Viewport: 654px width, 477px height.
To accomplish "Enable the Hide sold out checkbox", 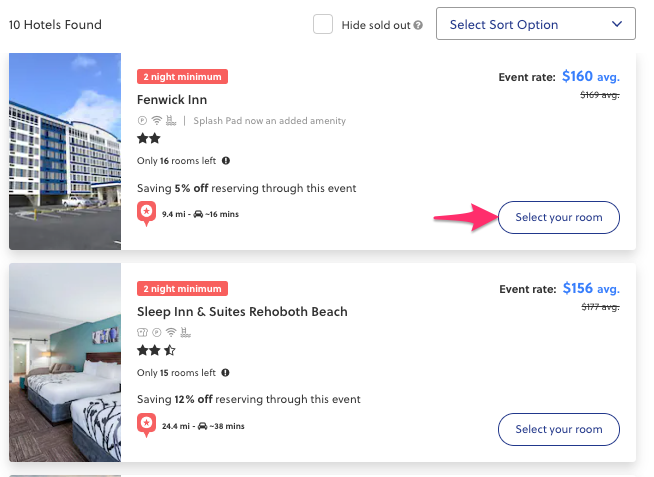I will pyautogui.click(x=323, y=24).
